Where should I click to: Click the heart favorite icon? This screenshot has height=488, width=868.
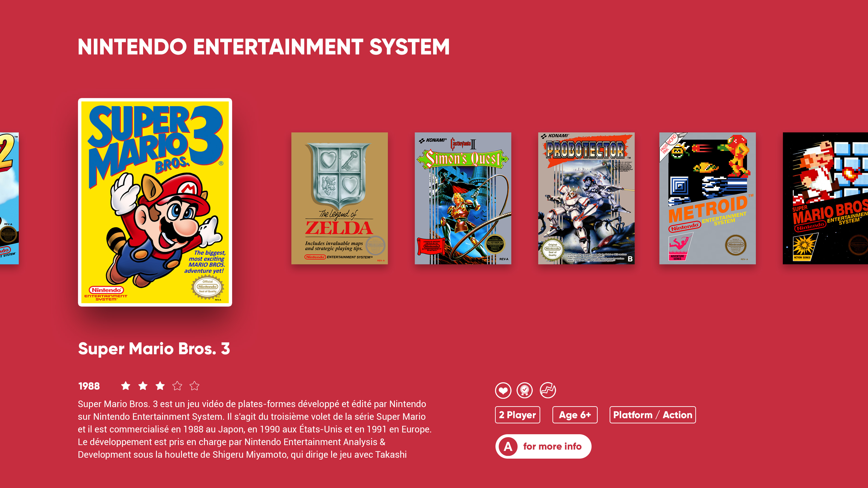[503, 391]
